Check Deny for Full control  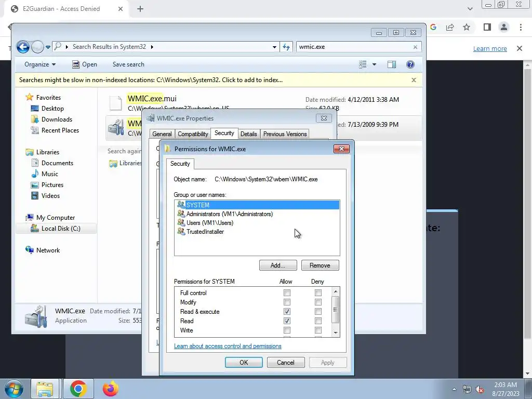tap(318, 292)
